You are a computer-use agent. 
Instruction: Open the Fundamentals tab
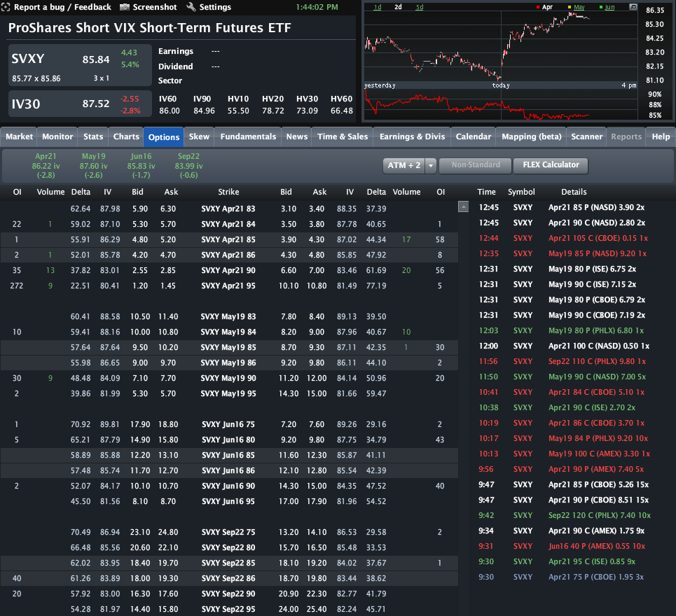click(248, 136)
